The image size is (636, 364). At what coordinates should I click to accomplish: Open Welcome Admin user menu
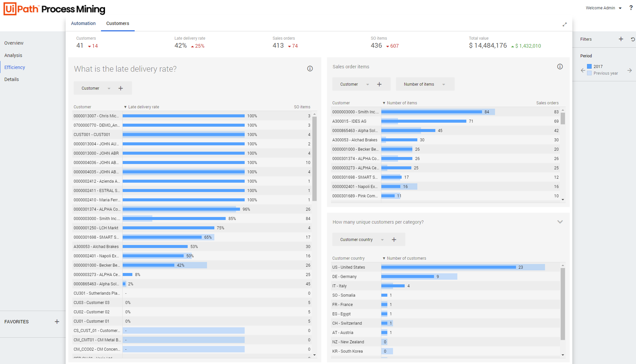(x=603, y=8)
